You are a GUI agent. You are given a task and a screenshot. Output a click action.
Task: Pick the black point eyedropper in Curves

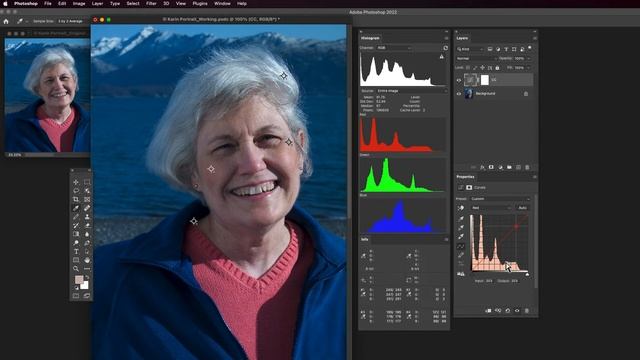pos(461,219)
